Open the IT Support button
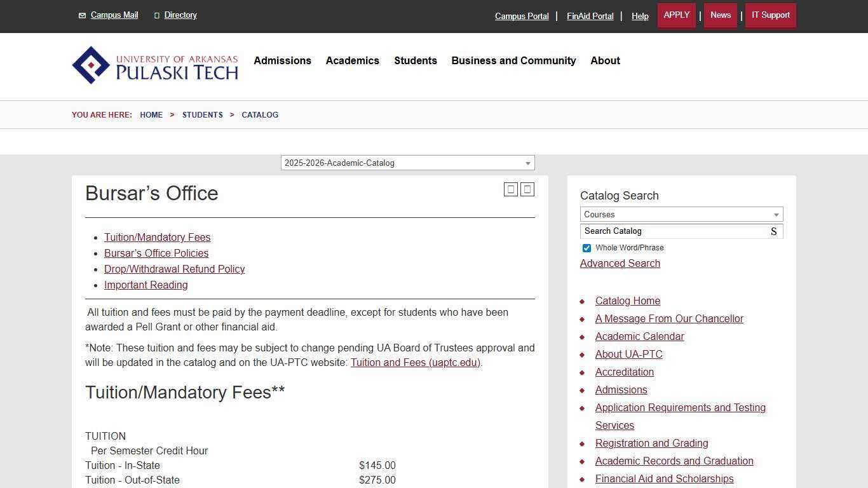Screen dimensions: 868x488 coord(770,15)
